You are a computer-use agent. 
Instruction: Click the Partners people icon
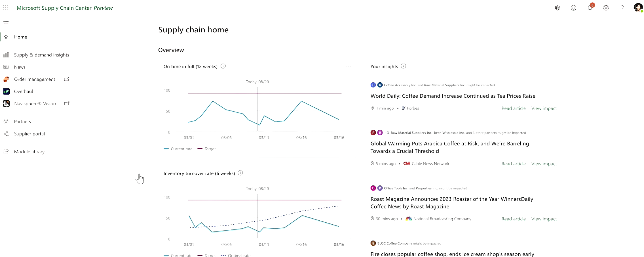tap(6, 122)
